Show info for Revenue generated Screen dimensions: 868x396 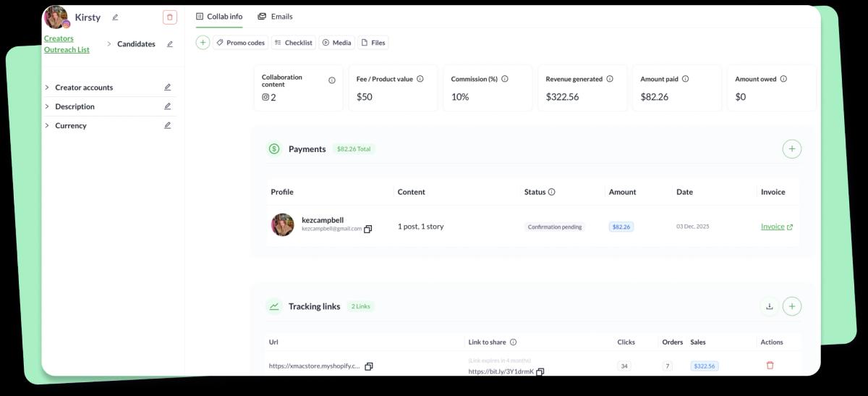(x=610, y=79)
